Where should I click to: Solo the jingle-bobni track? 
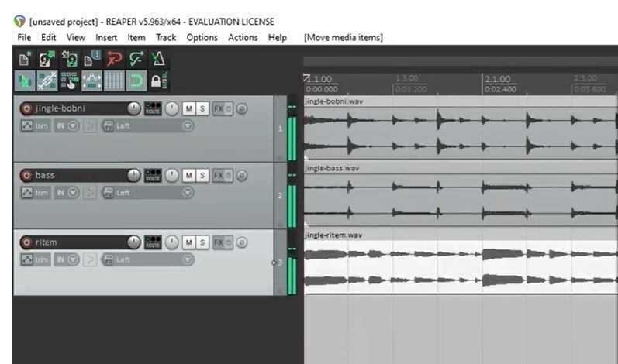pyautogui.click(x=202, y=108)
